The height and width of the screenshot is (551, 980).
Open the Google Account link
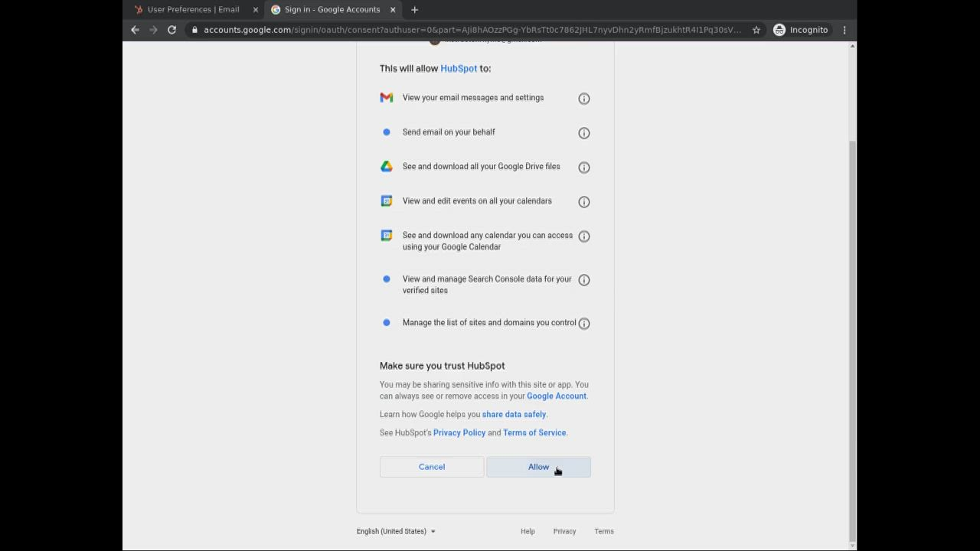pos(557,396)
